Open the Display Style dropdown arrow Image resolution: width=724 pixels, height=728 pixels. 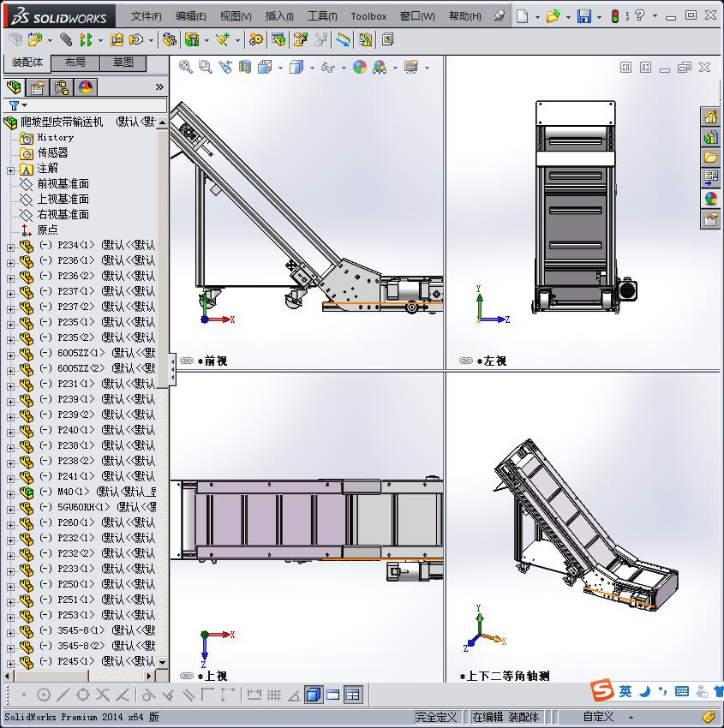312,68
